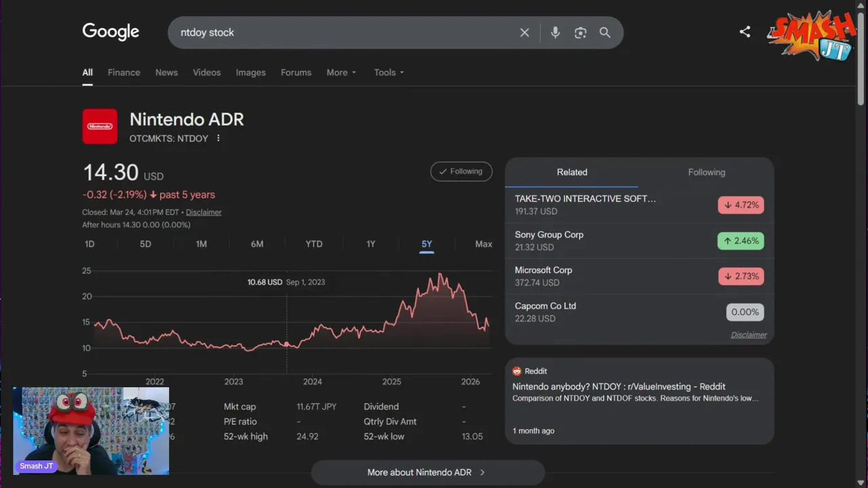868x488 pixels.
Task: Submit search with the magnifying glass icon
Action: point(605,33)
